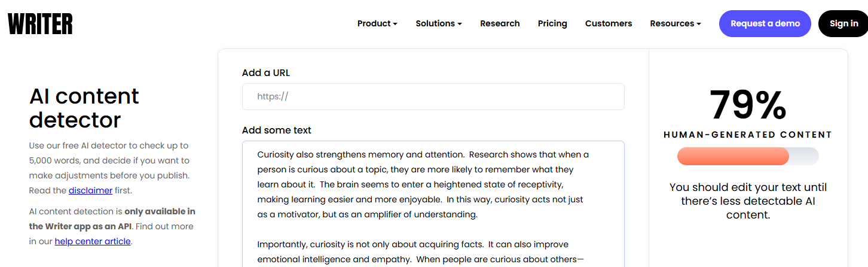The height and width of the screenshot is (267, 868).
Task: Click inside the text area about curiosity
Action: click(x=433, y=204)
